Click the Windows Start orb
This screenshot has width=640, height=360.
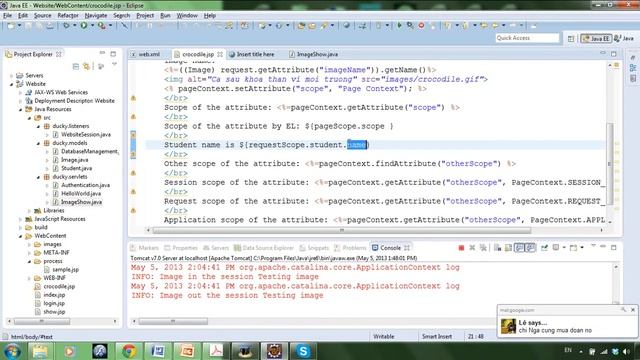point(12,351)
